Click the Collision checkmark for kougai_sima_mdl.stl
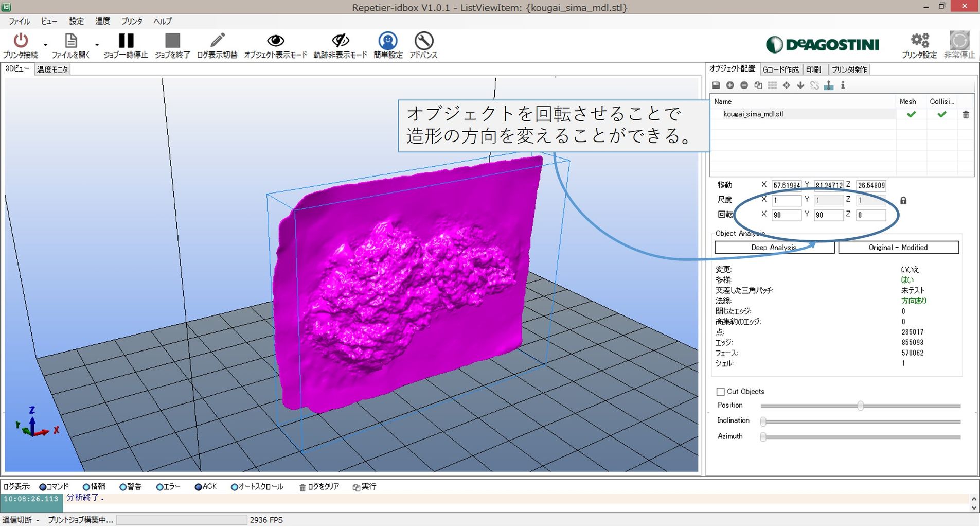 click(x=941, y=114)
